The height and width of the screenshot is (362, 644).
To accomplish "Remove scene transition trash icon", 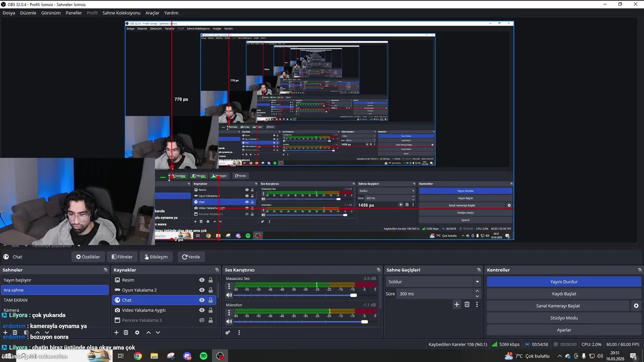I will click(x=467, y=304).
